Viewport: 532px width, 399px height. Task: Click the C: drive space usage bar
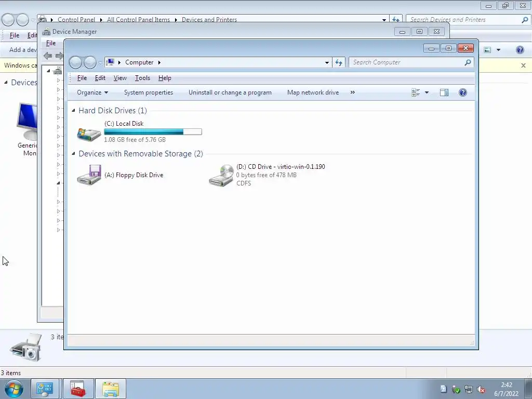click(x=153, y=131)
